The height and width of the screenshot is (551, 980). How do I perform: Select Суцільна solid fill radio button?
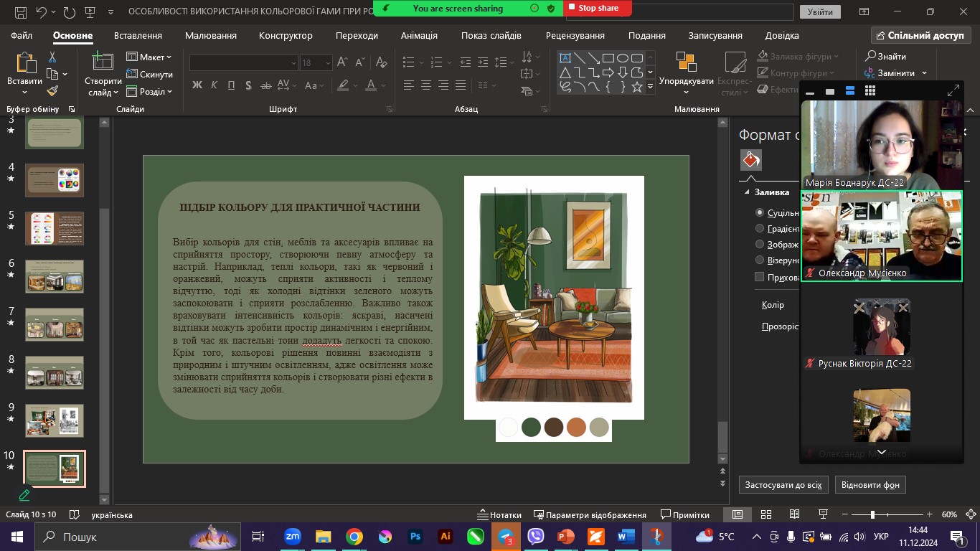click(760, 213)
